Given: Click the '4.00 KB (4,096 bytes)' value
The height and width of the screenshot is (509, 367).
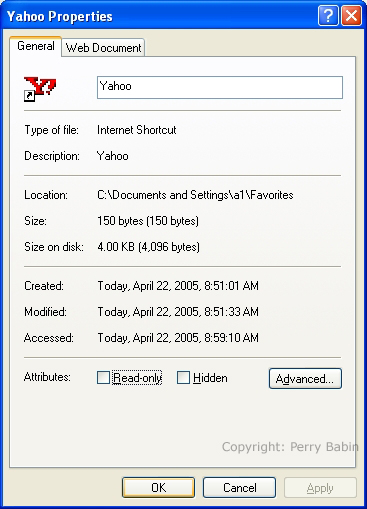Looking at the screenshot, I should (148, 247).
